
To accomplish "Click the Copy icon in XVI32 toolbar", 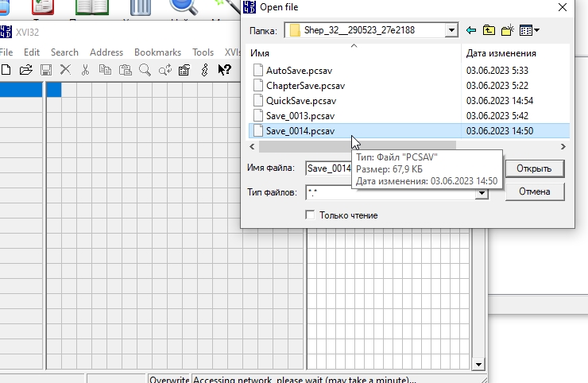I will (x=105, y=70).
